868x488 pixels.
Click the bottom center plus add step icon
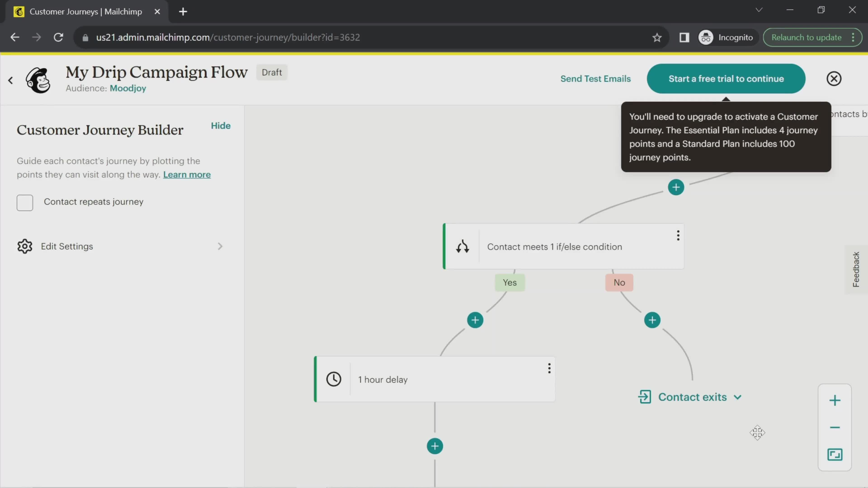(x=434, y=446)
